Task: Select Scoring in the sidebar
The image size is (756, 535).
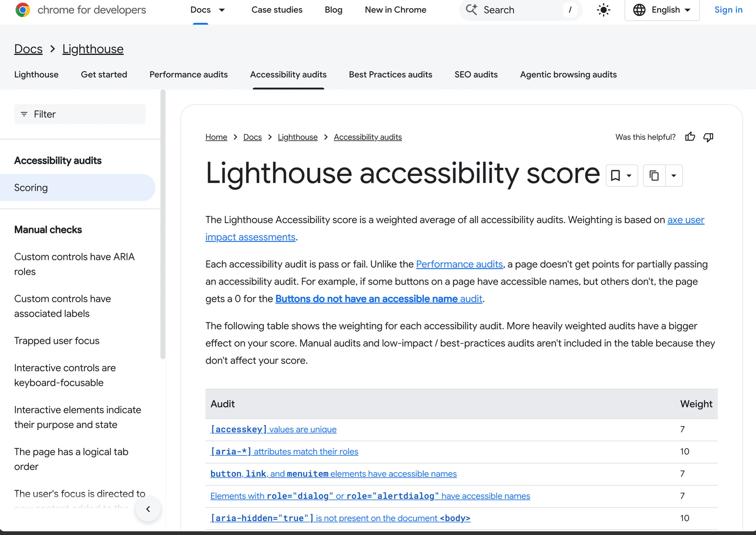Action: (77, 188)
